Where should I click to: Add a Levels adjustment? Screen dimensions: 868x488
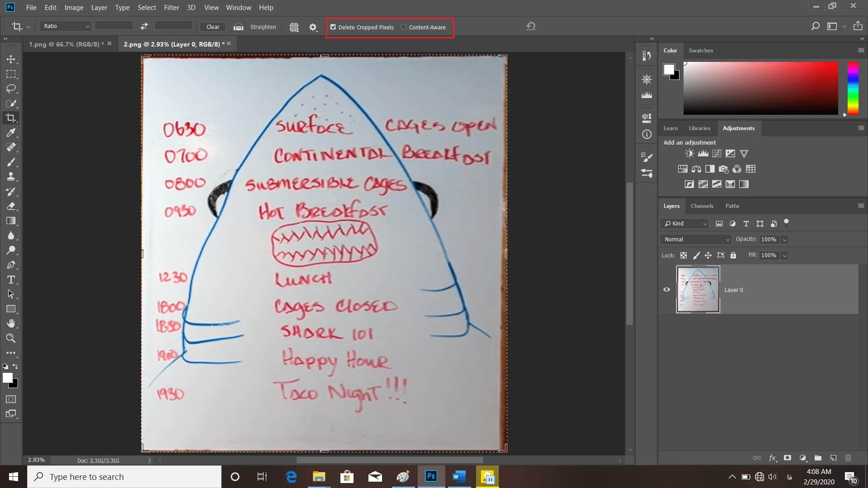703,154
